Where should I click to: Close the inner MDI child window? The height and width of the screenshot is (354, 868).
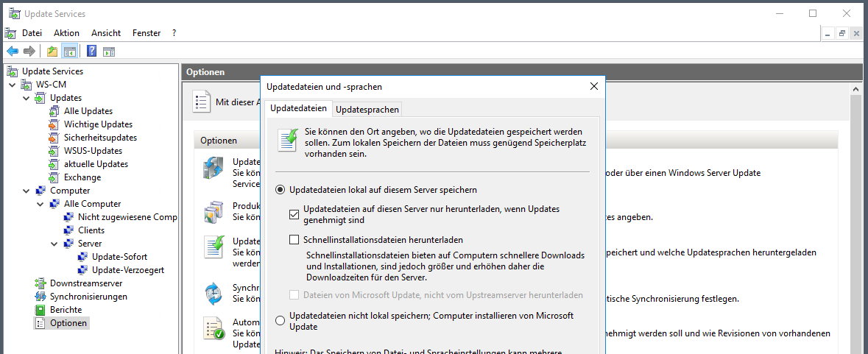point(855,33)
